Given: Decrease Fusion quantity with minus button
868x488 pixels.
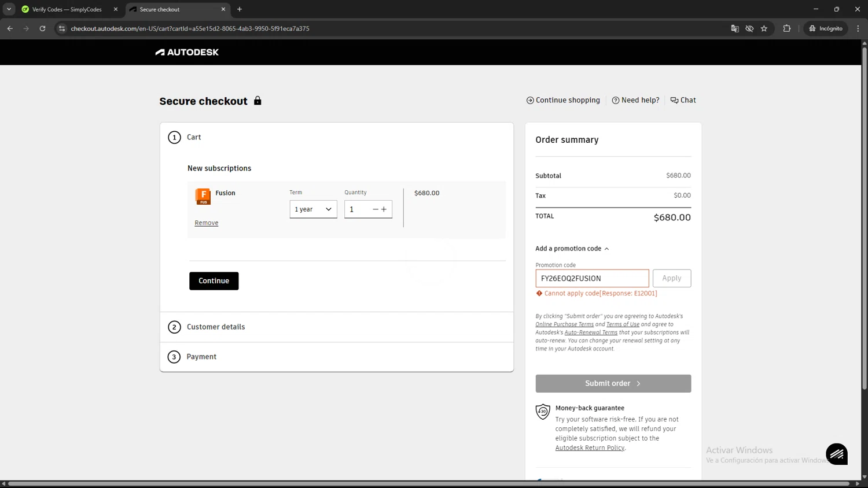Looking at the screenshot, I should [375, 209].
